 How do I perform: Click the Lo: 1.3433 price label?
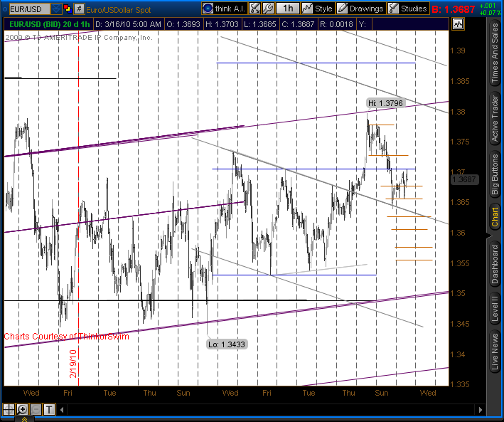point(227,344)
